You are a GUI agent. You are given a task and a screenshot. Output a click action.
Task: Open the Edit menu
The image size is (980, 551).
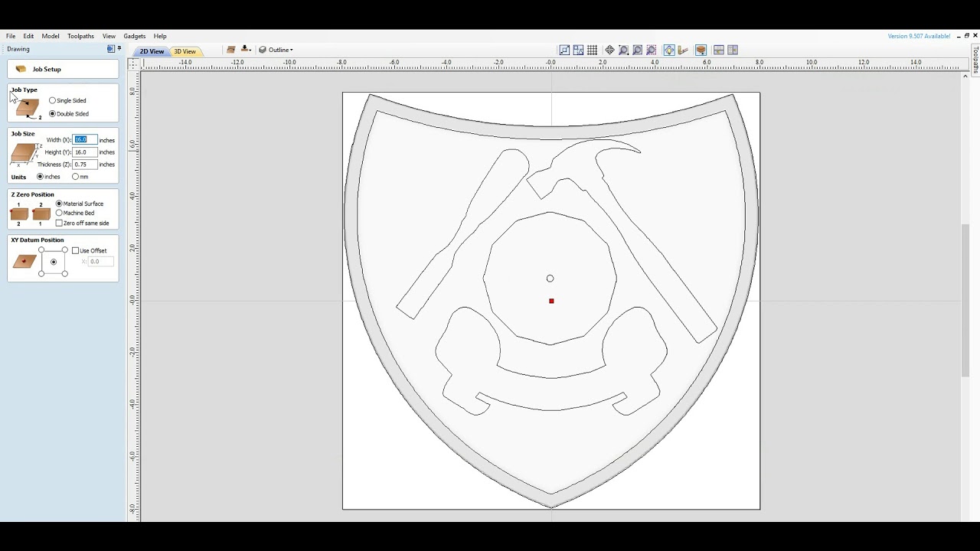[28, 36]
